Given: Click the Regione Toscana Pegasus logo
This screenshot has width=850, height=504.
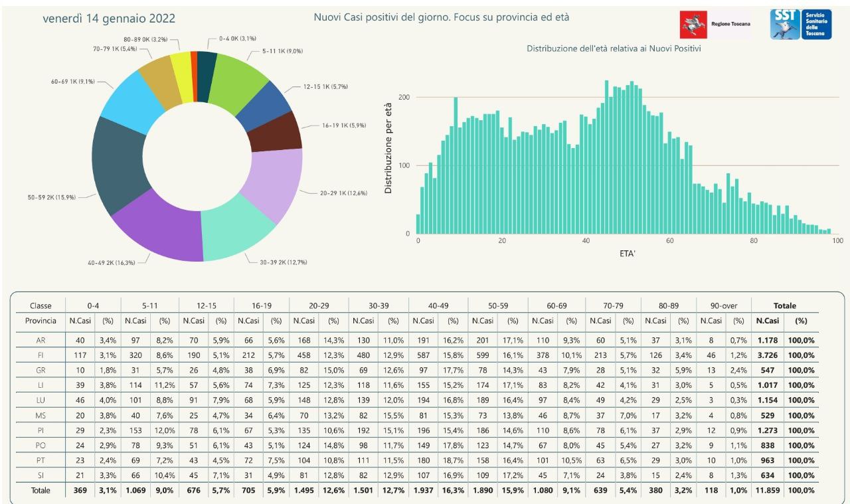Looking at the screenshot, I should [x=693, y=24].
